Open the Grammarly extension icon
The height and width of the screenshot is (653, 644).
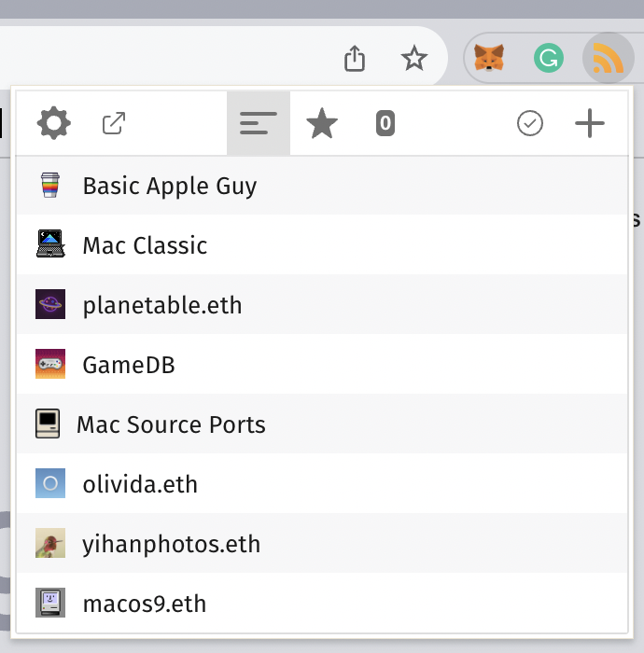(x=548, y=60)
